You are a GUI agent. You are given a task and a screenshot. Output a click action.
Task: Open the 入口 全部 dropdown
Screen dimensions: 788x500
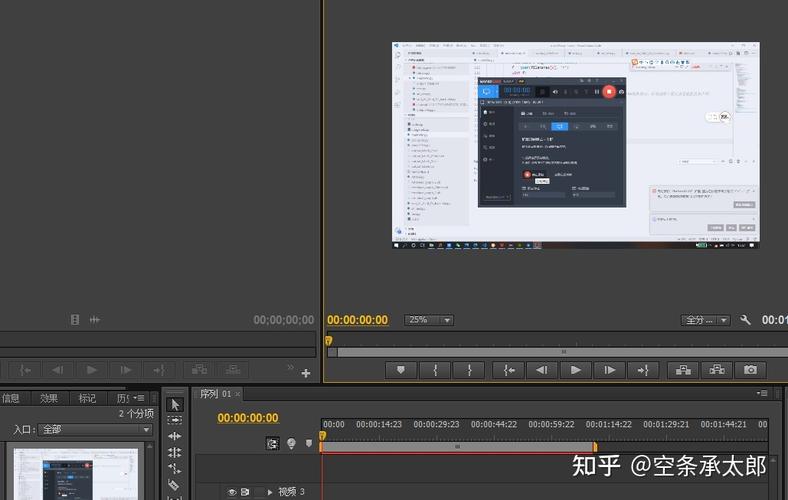click(95, 430)
